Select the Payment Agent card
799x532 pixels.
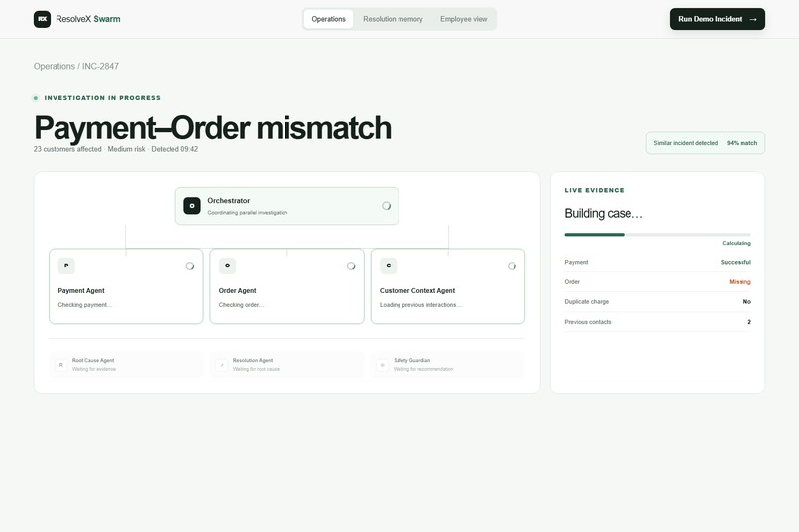point(126,286)
